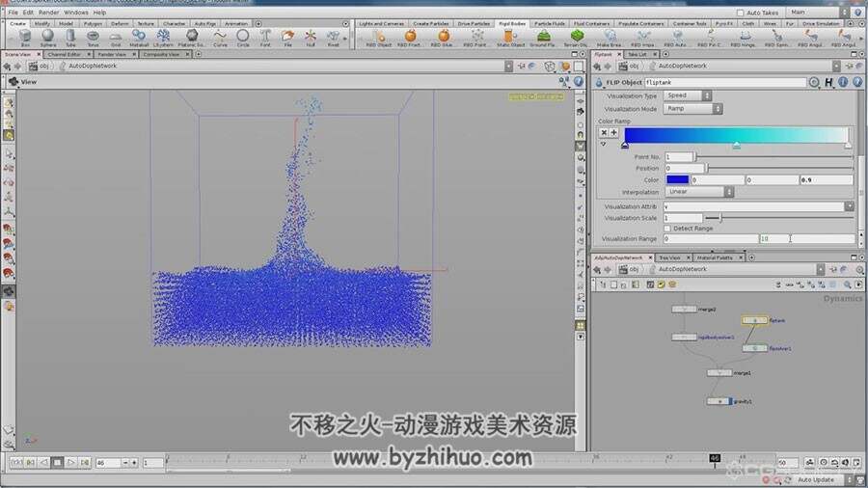This screenshot has width=868, height=488.
Task: Select the Sphere tool in Create shelf
Action: pos(48,38)
